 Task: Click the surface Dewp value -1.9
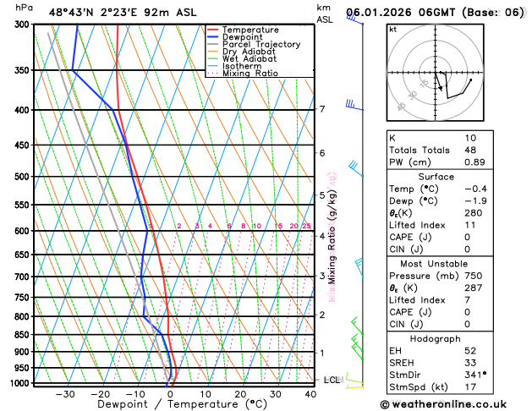pyautogui.click(x=475, y=201)
